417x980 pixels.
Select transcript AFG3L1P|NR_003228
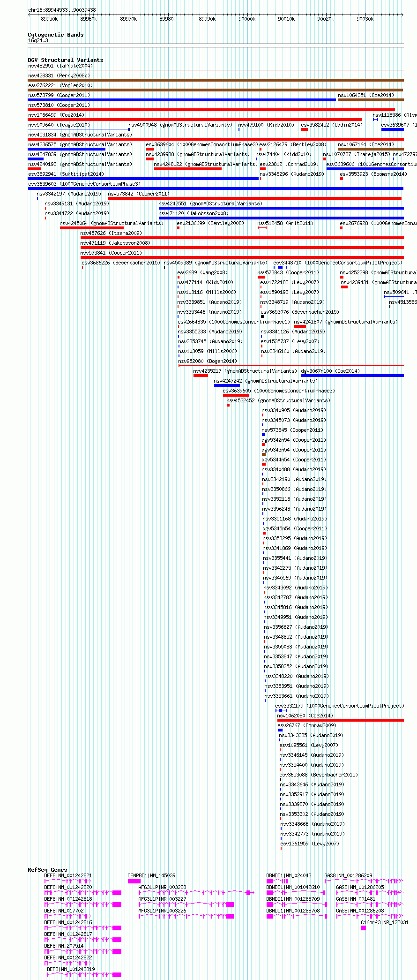[x=162, y=887]
